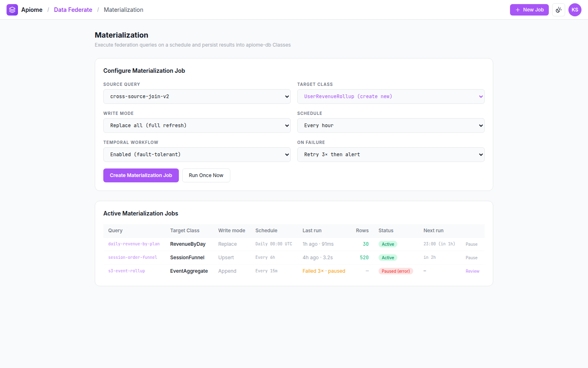Pause the SessionFunnel job
The height and width of the screenshot is (368, 588).
[472, 258]
